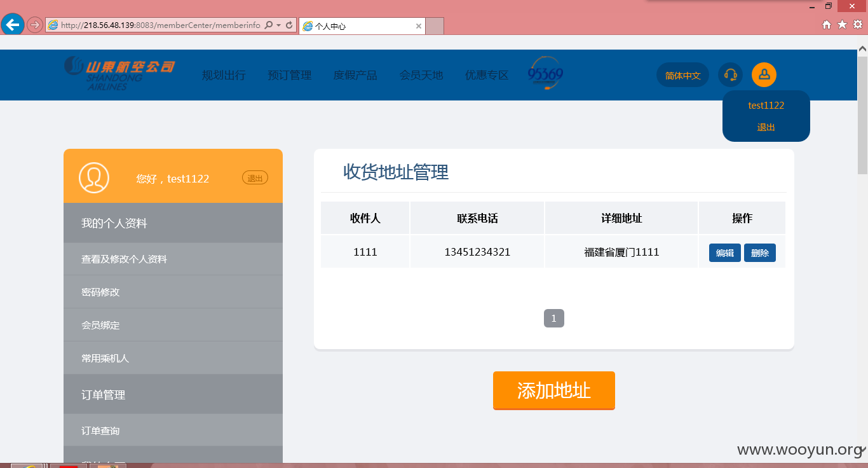Open customer service headset icon
The height and width of the screenshot is (468, 868).
click(x=730, y=75)
